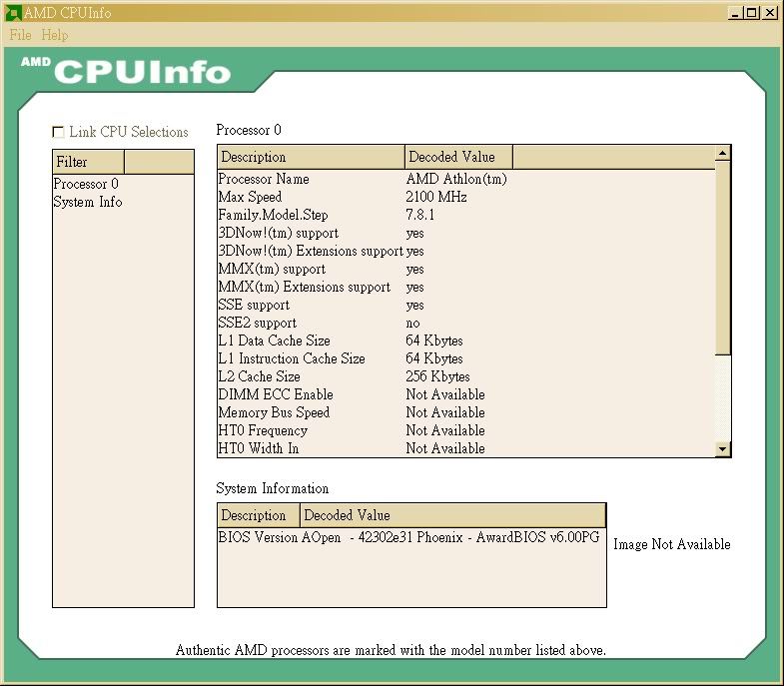The width and height of the screenshot is (784, 686).
Task: Select the MMX(tm) support row
Action: coord(466,269)
